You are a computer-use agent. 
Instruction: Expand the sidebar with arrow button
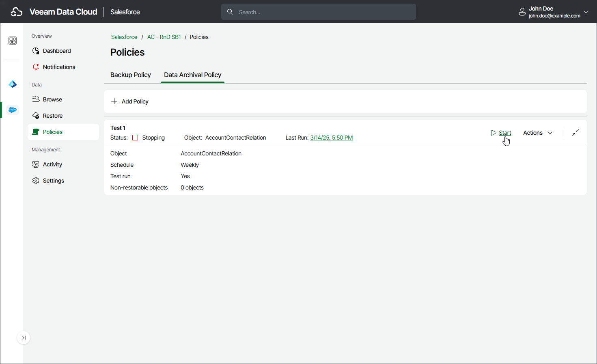tap(24, 338)
